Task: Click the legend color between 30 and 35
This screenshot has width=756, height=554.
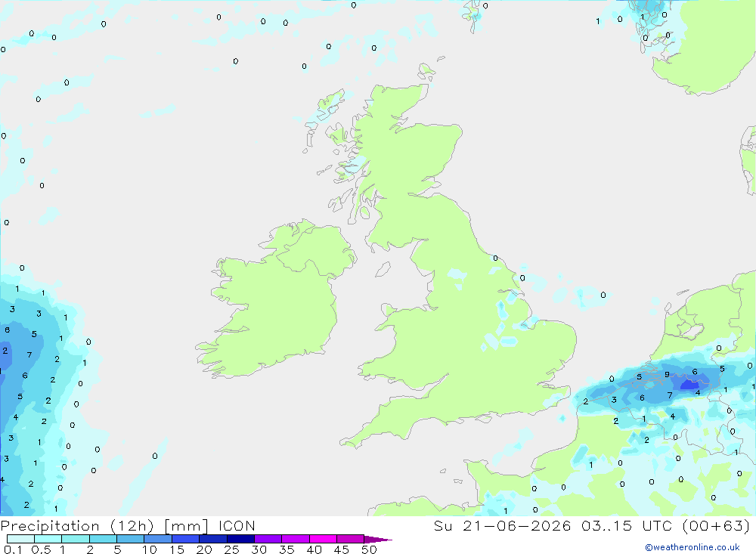Action: (x=268, y=539)
